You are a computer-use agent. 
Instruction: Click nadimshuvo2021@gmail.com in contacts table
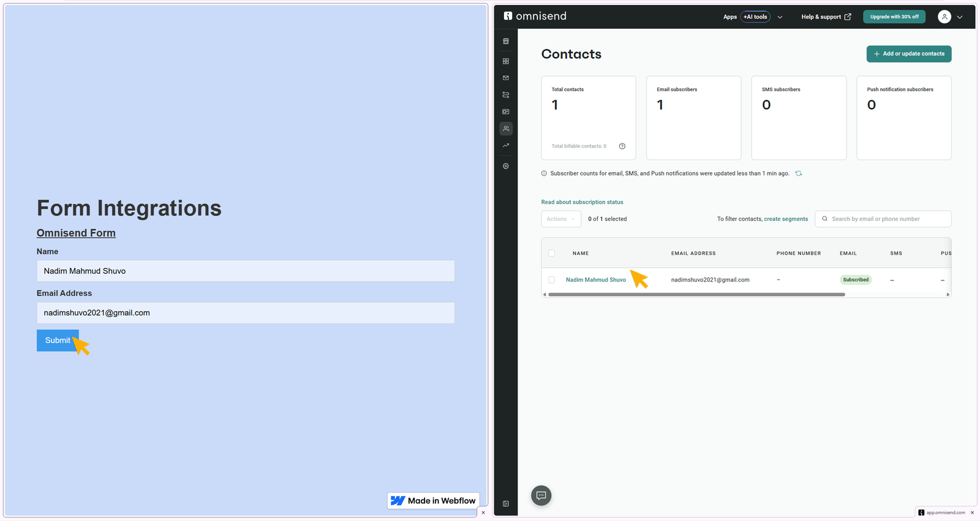click(710, 280)
